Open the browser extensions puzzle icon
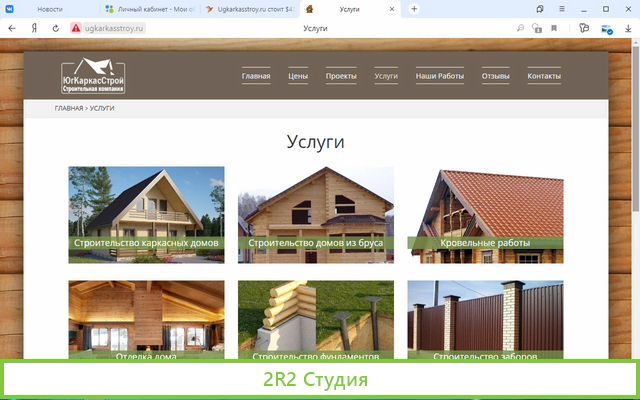Viewport: 640px width, 400px height. coord(585,29)
